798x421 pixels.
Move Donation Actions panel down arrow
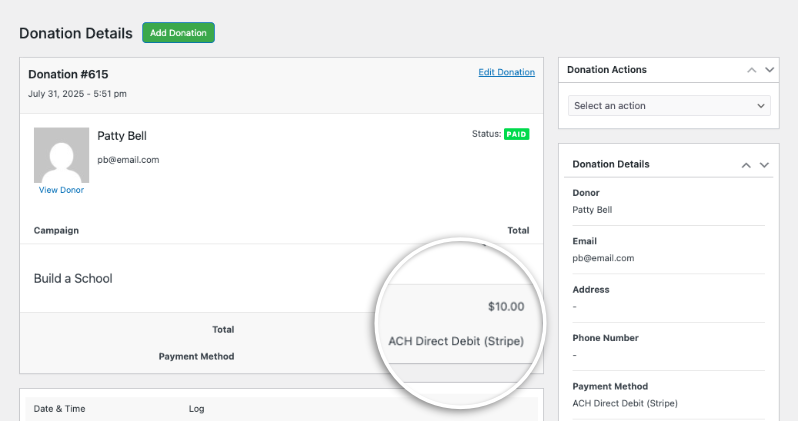coord(770,70)
